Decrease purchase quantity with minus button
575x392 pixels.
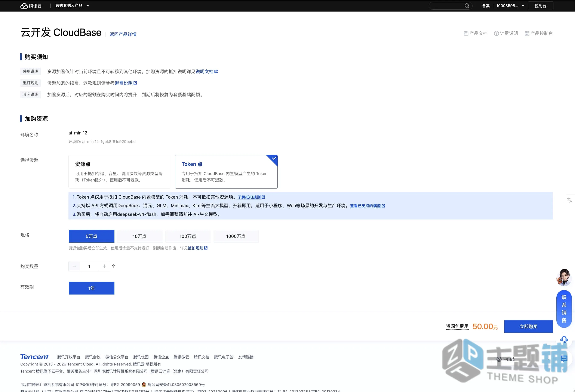74,266
